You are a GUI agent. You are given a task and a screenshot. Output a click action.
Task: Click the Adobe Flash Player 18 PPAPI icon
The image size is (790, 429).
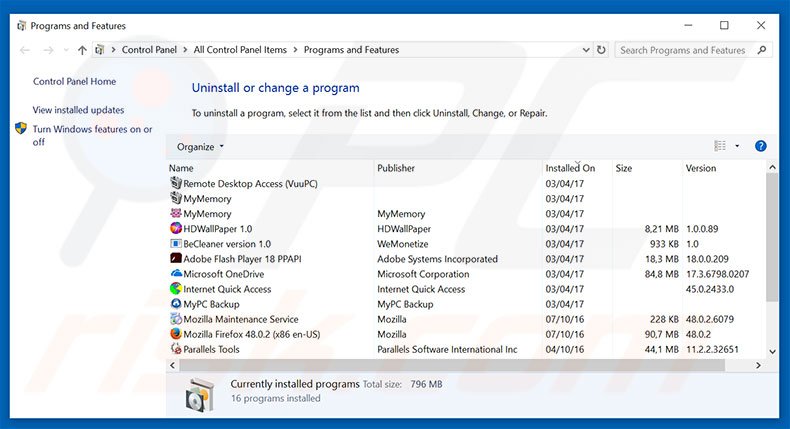(176, 259)
